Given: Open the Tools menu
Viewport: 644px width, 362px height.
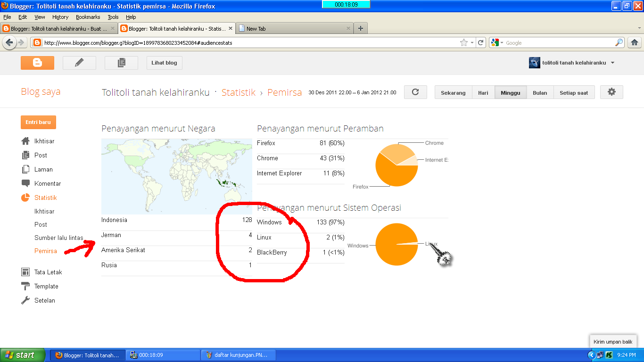Looking at the screenshot, I should pos(113,17).
